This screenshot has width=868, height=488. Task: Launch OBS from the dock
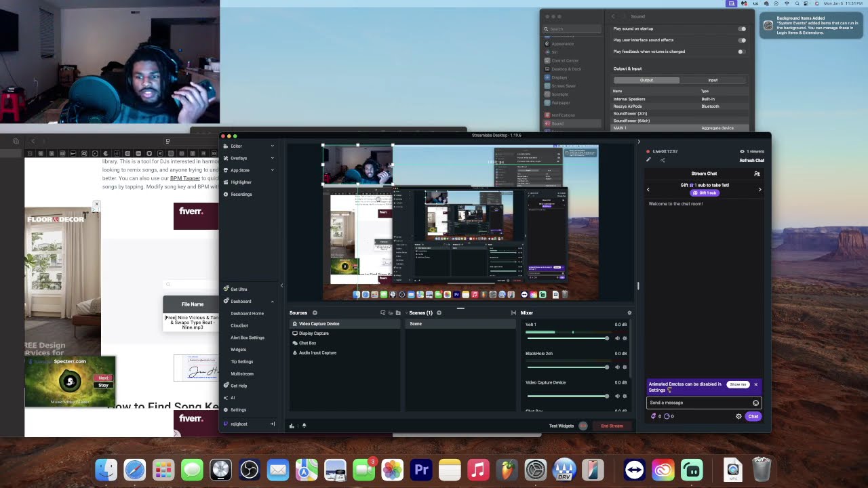pyautogui.click(x=249, y=470)
